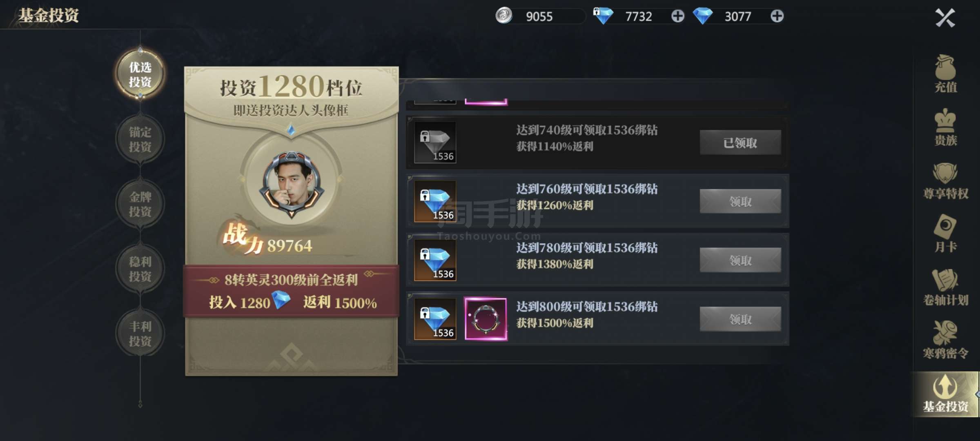Claim the level 800 reward with 领取

tap(740, 319)
